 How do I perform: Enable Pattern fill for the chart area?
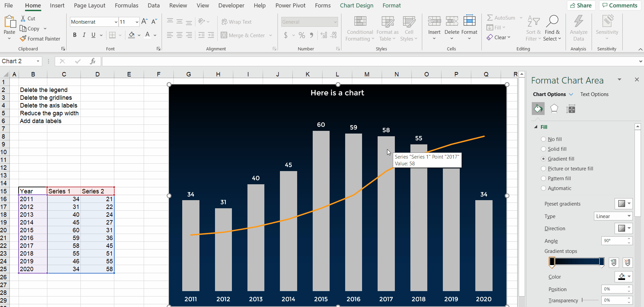(x=544, y=178)
